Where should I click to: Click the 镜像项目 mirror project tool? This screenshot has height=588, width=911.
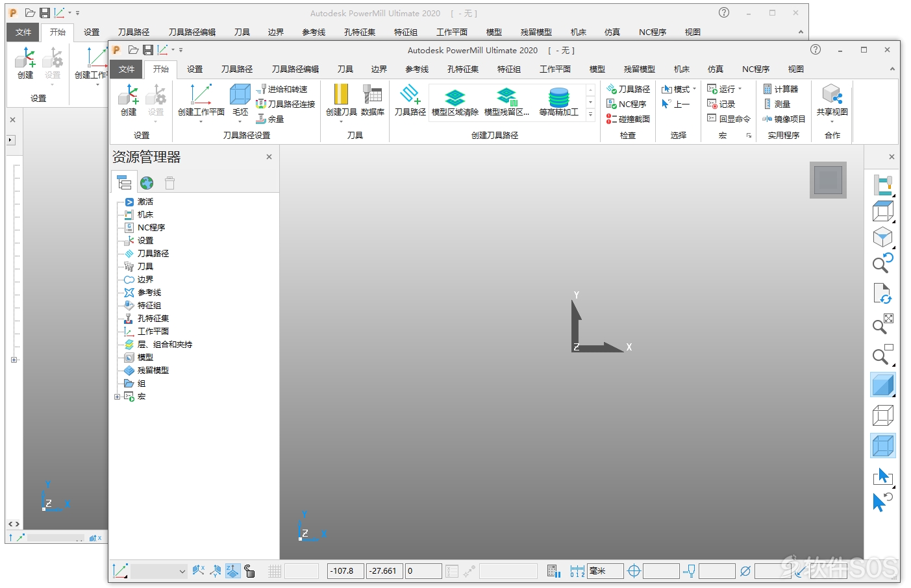(784, 119)
